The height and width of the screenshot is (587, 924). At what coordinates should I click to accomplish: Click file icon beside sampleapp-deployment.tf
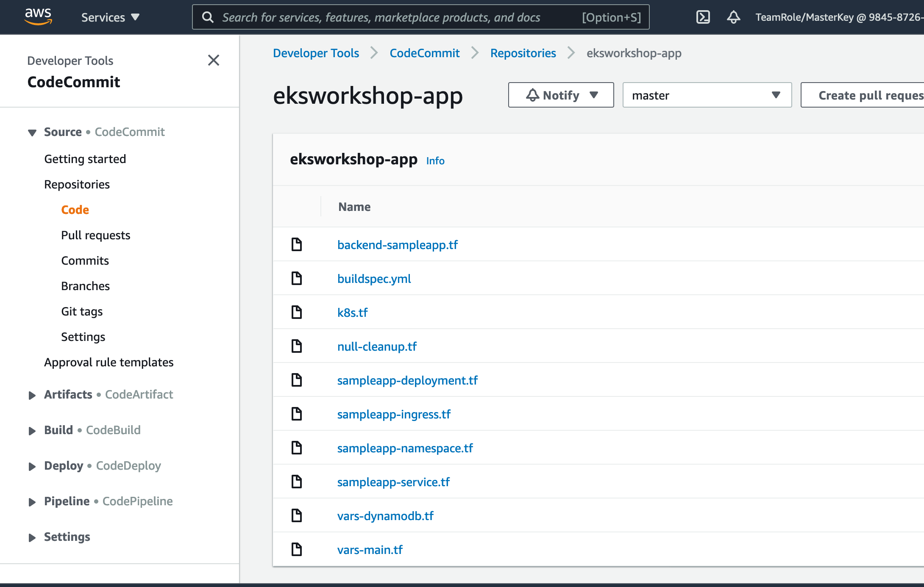pyautogui.click(x=297, y=380)
